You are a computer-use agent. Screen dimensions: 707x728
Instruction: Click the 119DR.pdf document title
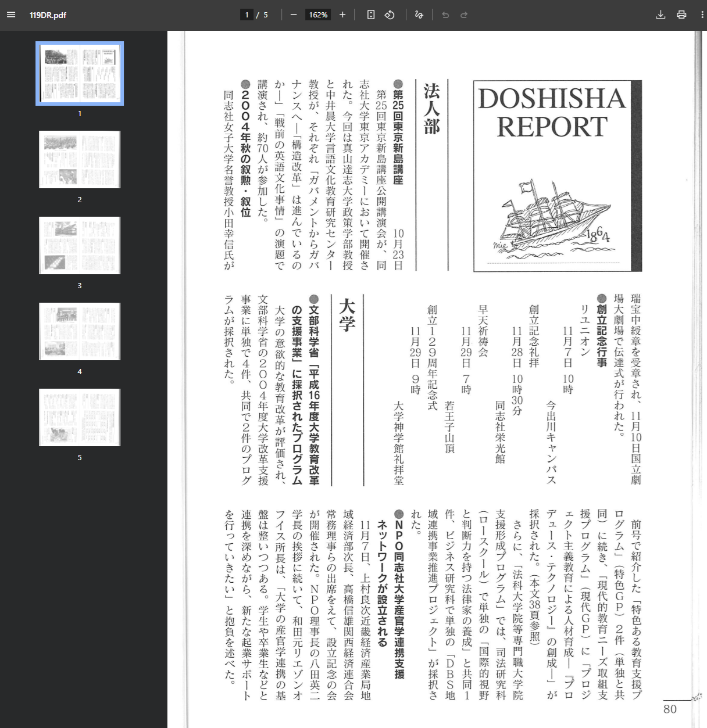point(48,15)
